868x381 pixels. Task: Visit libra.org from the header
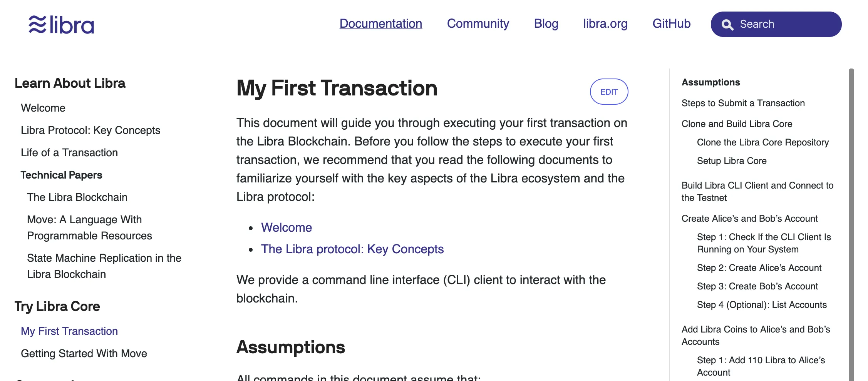pos(605,23)
